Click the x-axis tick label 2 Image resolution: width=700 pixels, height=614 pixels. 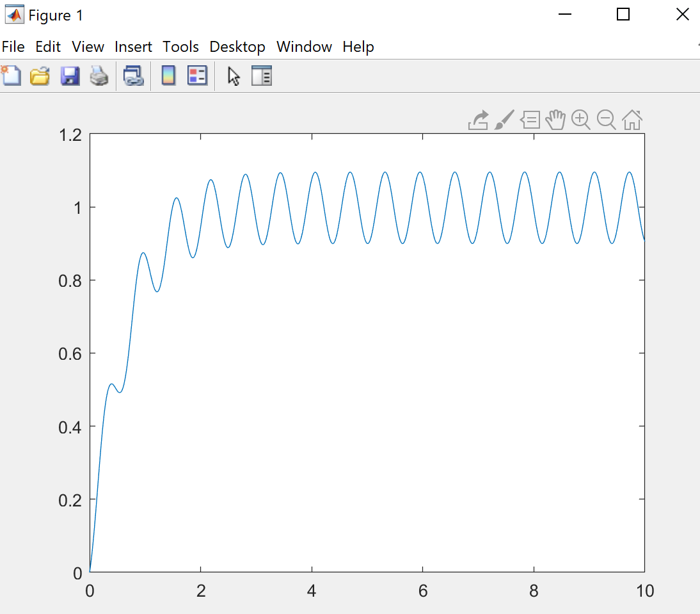tap(201, 591)
